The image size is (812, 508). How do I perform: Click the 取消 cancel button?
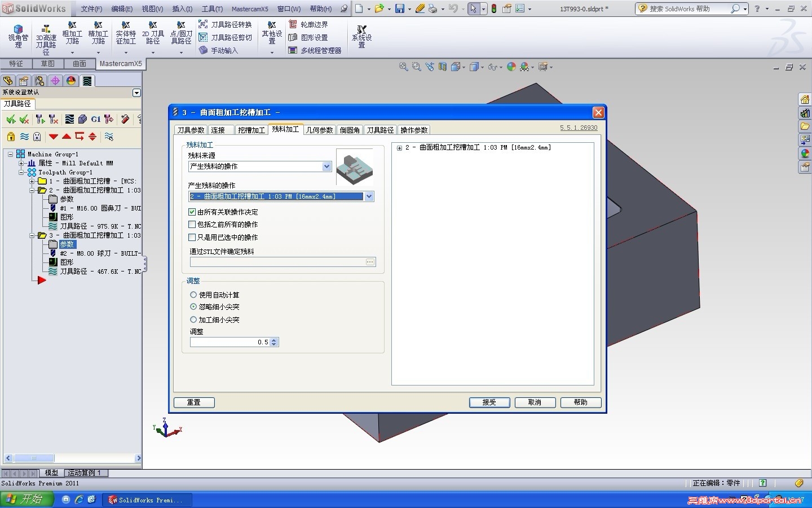tap(535, 402)
